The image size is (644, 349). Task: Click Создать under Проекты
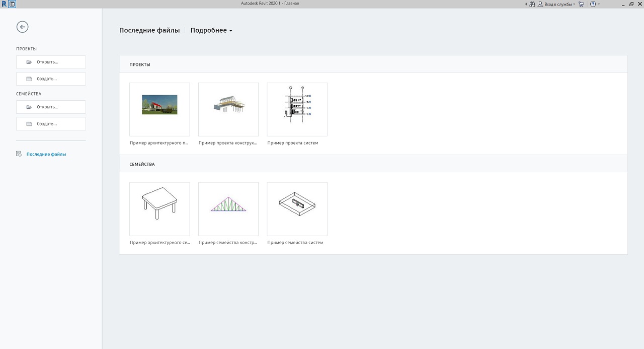[51, 79]
